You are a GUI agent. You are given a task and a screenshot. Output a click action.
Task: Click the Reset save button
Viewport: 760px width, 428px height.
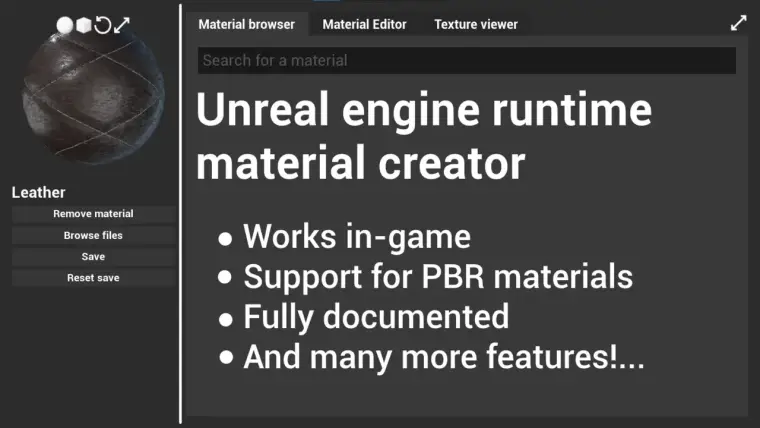(93, 278)
